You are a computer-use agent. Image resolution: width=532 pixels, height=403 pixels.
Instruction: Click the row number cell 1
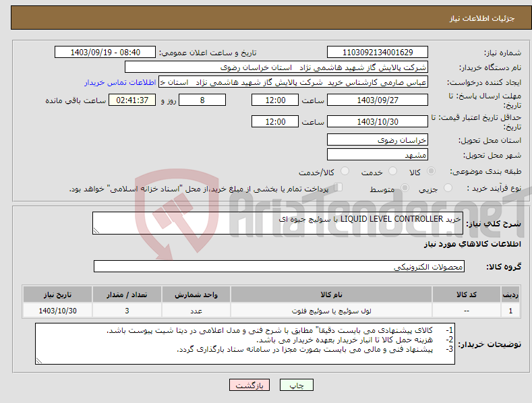coord(510,311)
